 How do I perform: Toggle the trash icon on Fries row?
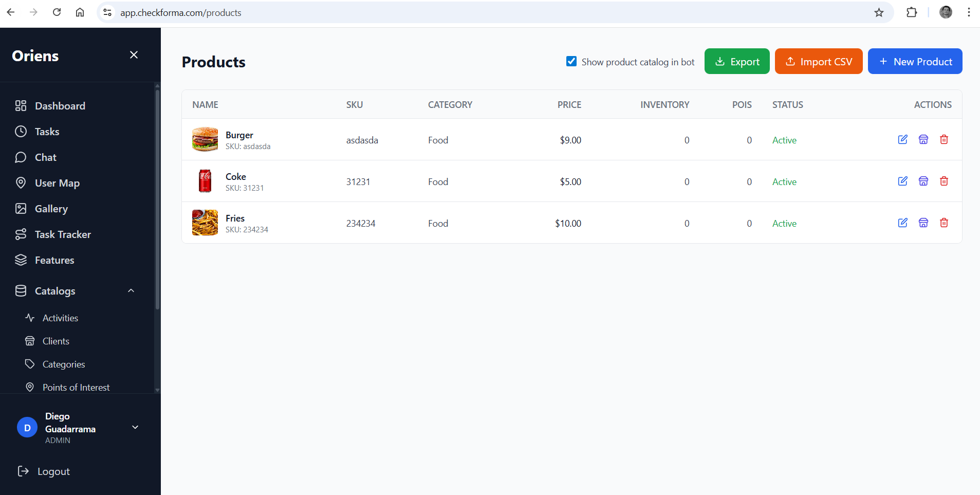click(x=944, y=223)
